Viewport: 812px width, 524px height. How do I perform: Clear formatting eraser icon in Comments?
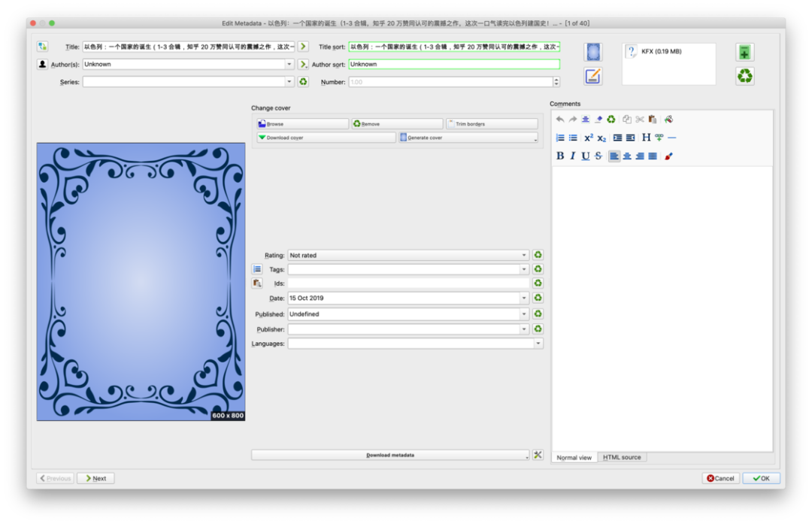point(598,119)
